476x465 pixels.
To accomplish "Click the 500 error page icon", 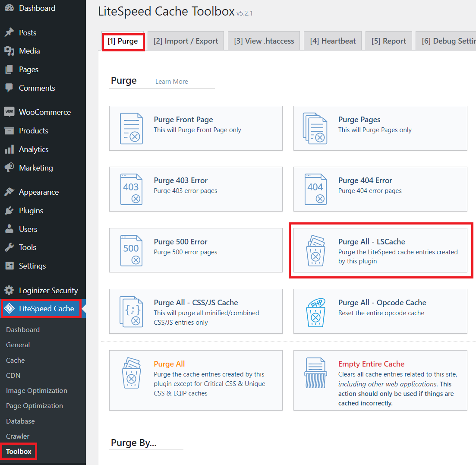I will point(132,250).
